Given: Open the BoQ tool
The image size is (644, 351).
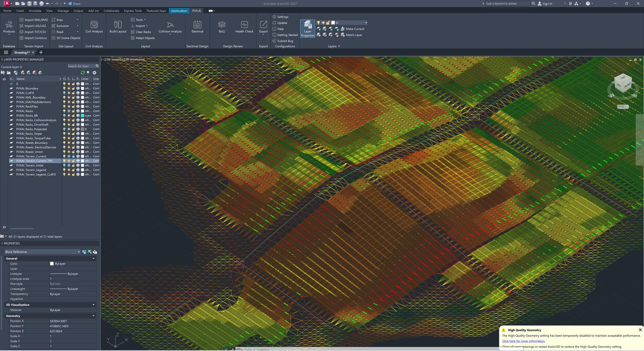Looking at the screenshot, I should (x=222, y=27).
